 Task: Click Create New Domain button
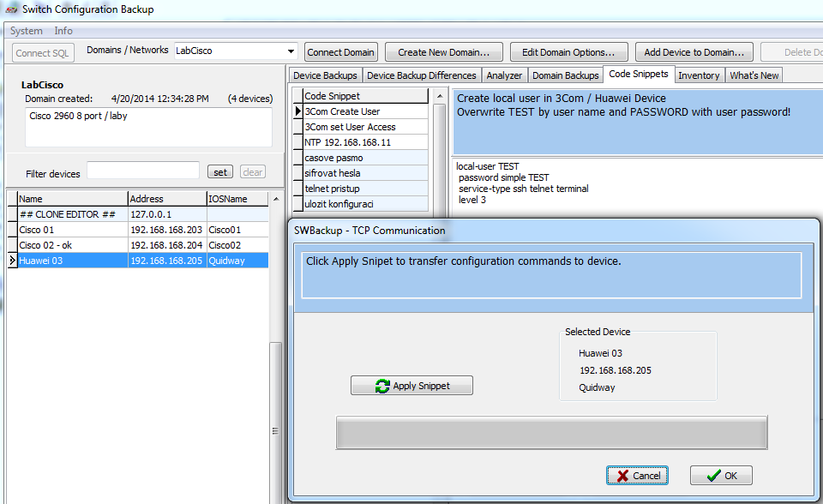click(x=443, y=52)
